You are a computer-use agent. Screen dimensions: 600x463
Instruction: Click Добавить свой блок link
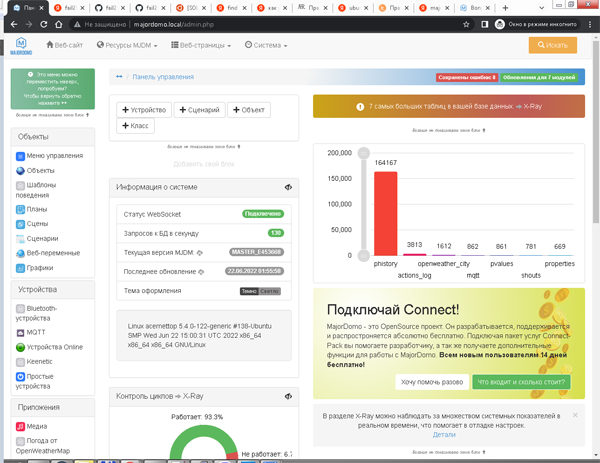pyautogui.click(x=204, y=164)
